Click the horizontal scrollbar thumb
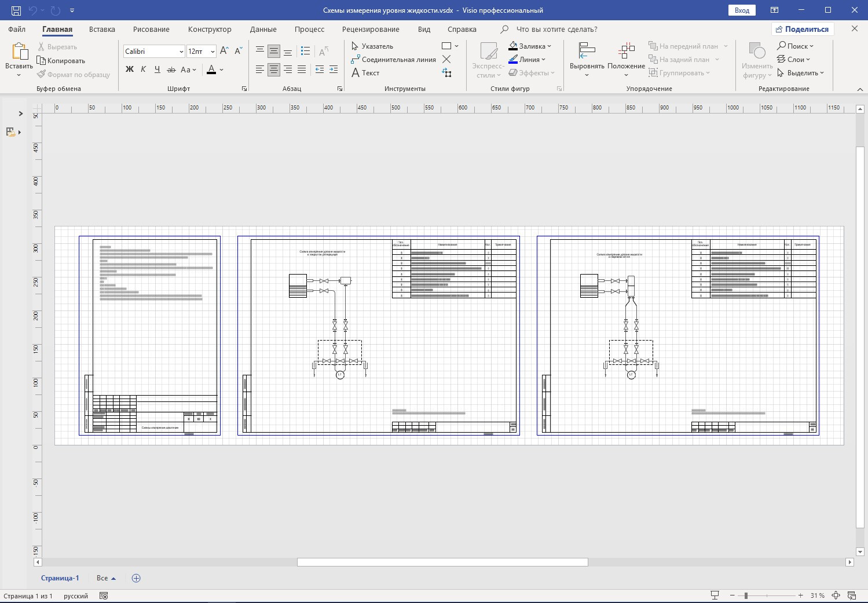The image size is (868, 603). point(442,562)
